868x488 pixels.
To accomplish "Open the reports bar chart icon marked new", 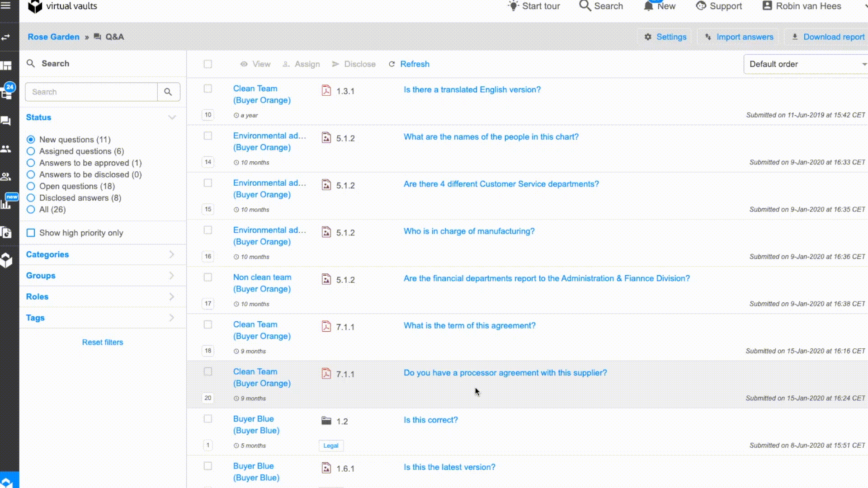I will point(6,204).
